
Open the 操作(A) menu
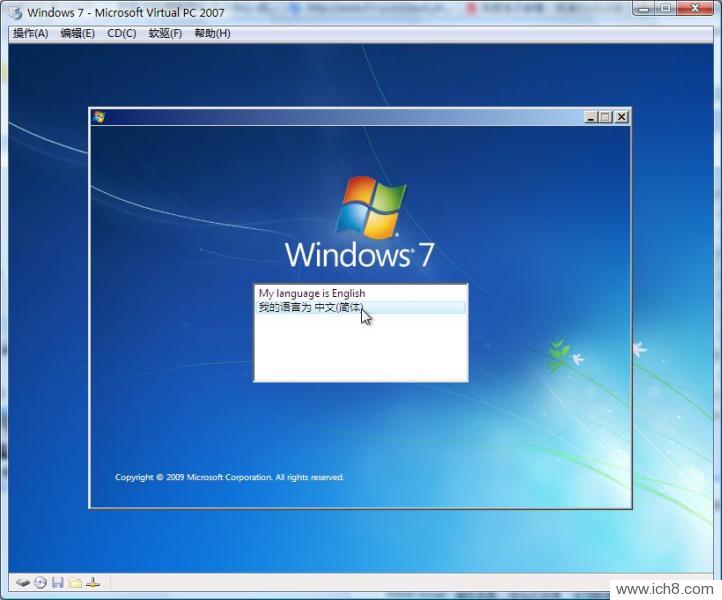(30, 33)
